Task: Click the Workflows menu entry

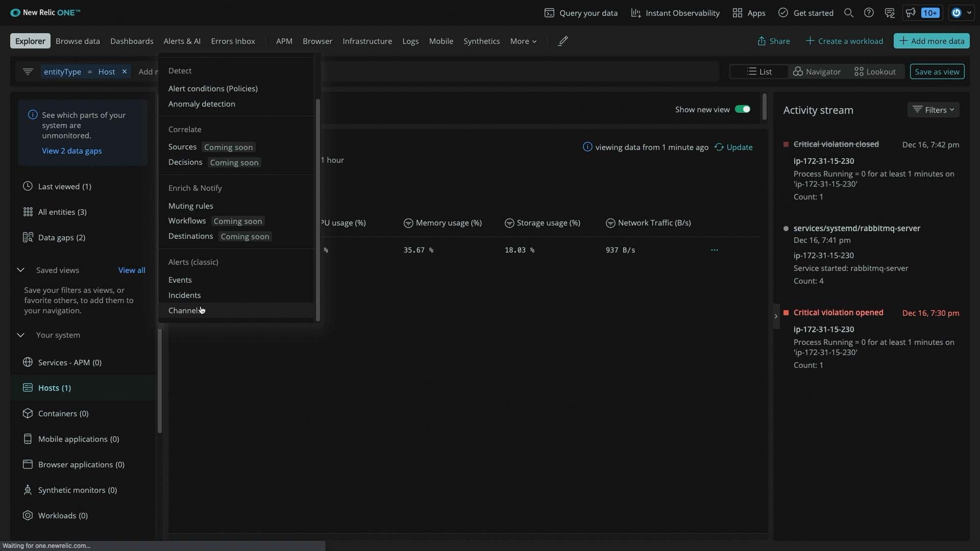Action: 187,221
